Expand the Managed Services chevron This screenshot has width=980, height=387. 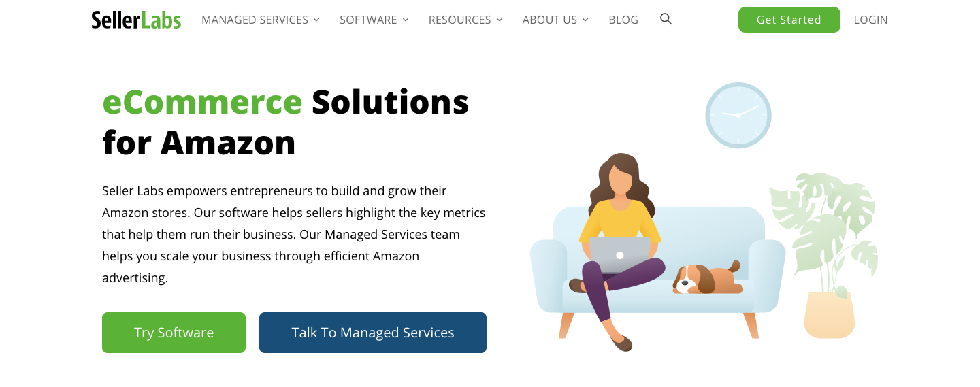point(316,20)
